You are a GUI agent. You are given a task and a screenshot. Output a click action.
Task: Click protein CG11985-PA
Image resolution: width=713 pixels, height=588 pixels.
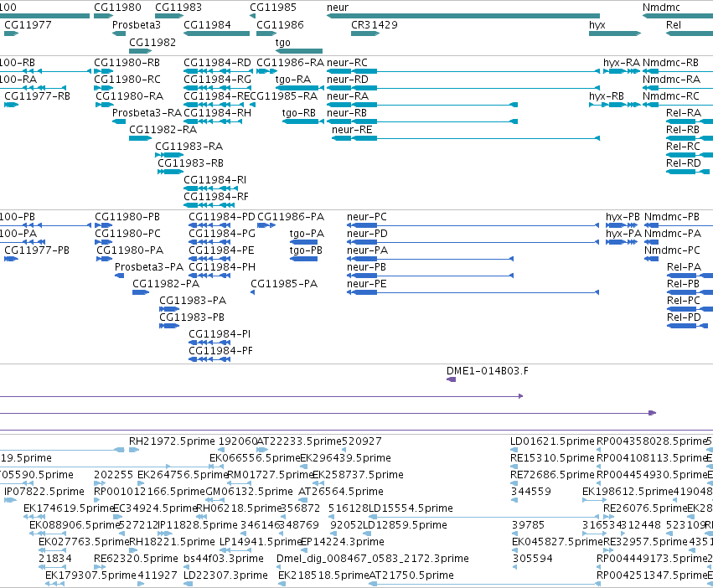(284, 284)
